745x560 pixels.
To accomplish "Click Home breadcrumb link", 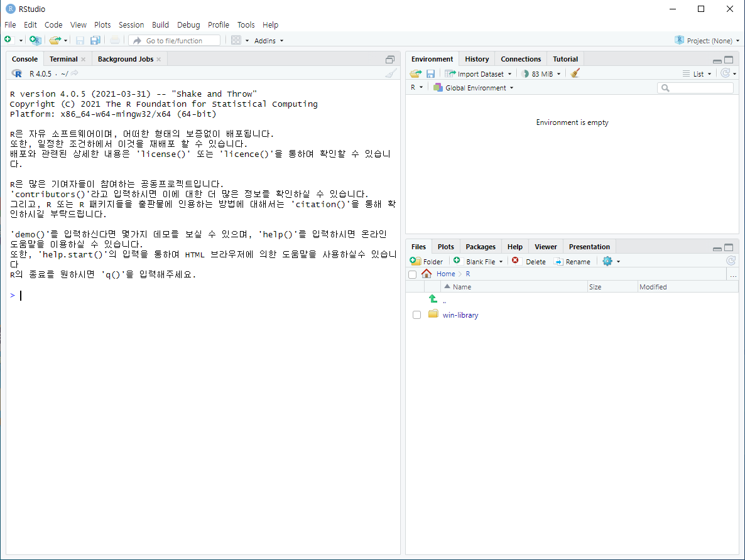I will point(445,274).
